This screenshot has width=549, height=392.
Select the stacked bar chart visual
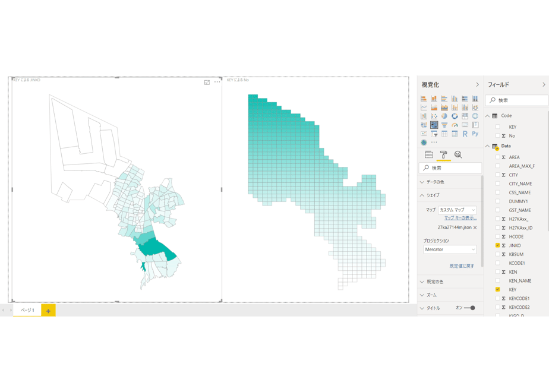[424, 99]
